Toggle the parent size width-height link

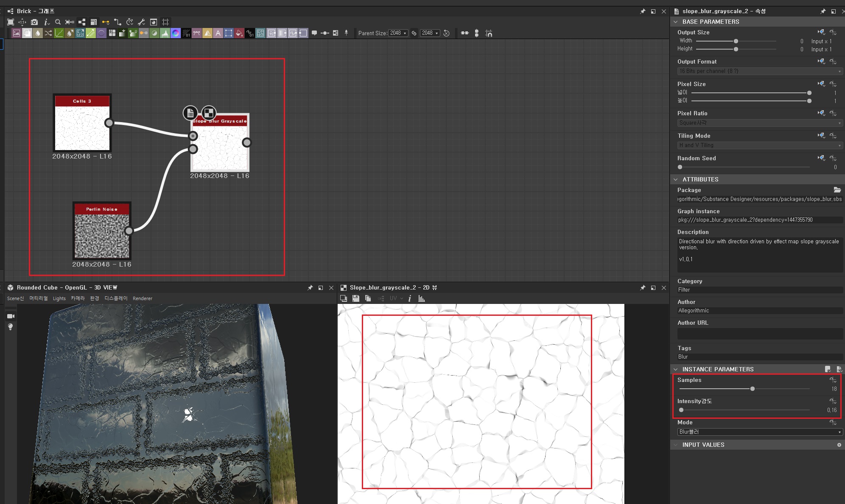414,33
